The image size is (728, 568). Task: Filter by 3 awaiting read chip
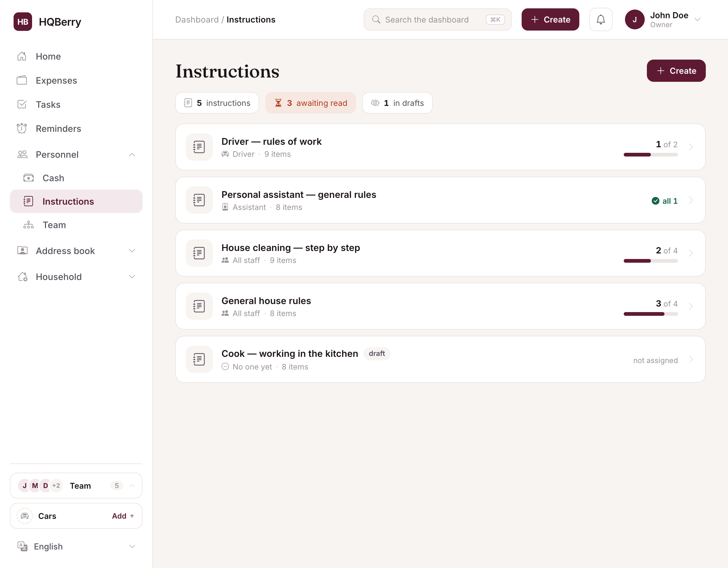point(310,103)
